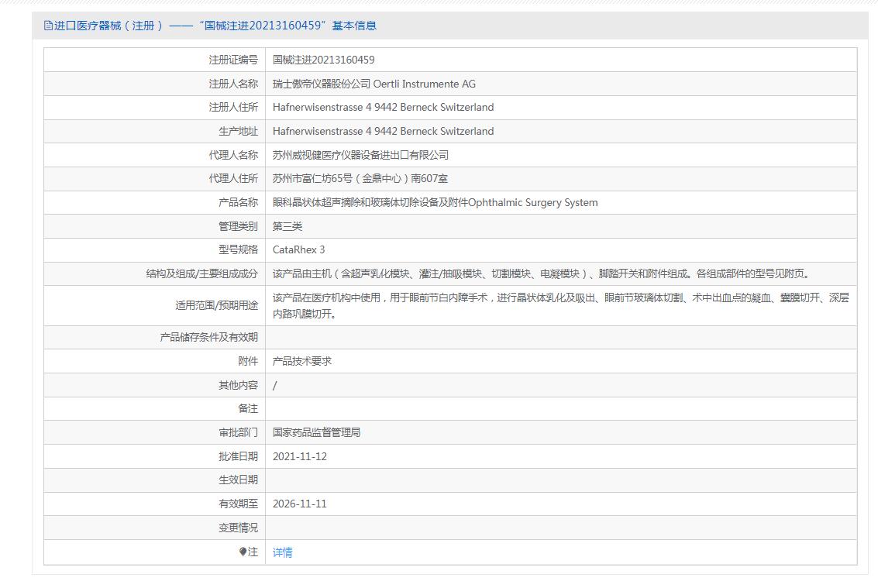Open the 详情 link in the bottom row
Viewport: 878px width, 588px height.
[282, 552]
